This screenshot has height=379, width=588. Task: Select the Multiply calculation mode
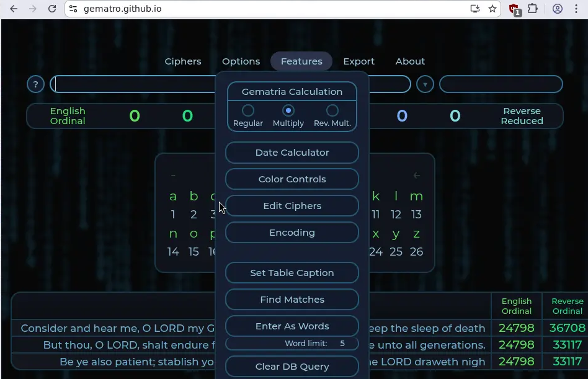tap(287, 112)
